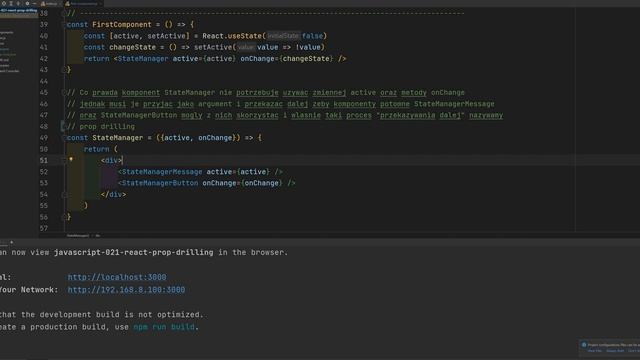The height and width of the screenshot is (360, 640).
Task: Click the div breadcrumb item
Action: click(98, 236)
